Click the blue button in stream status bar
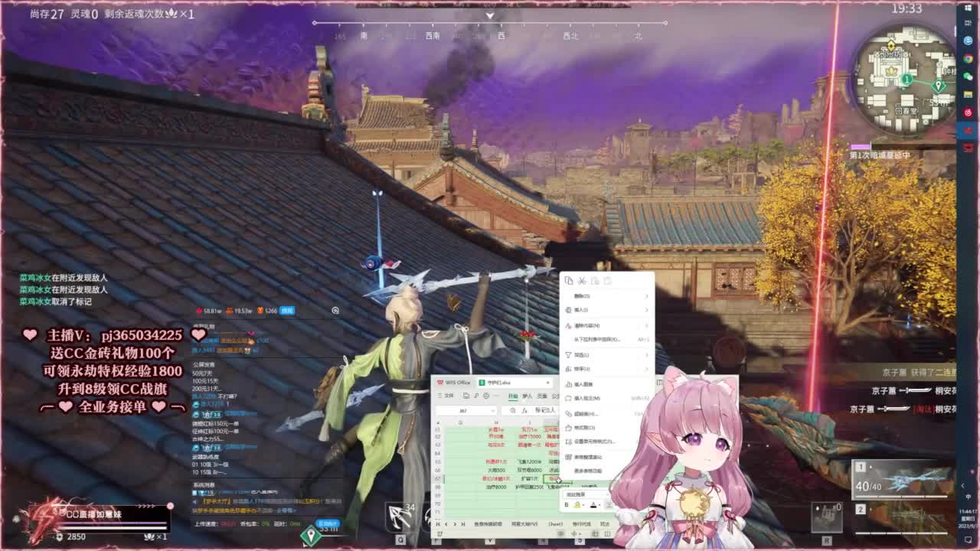Image resolution: width=980 pixels, height=551 pixels. [x=328, y=523]
